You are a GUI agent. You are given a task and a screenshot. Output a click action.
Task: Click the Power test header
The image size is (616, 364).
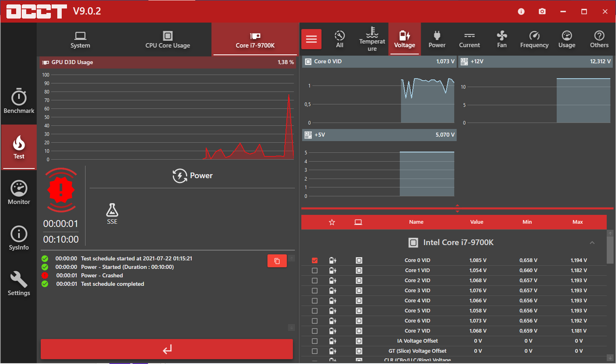192,176
